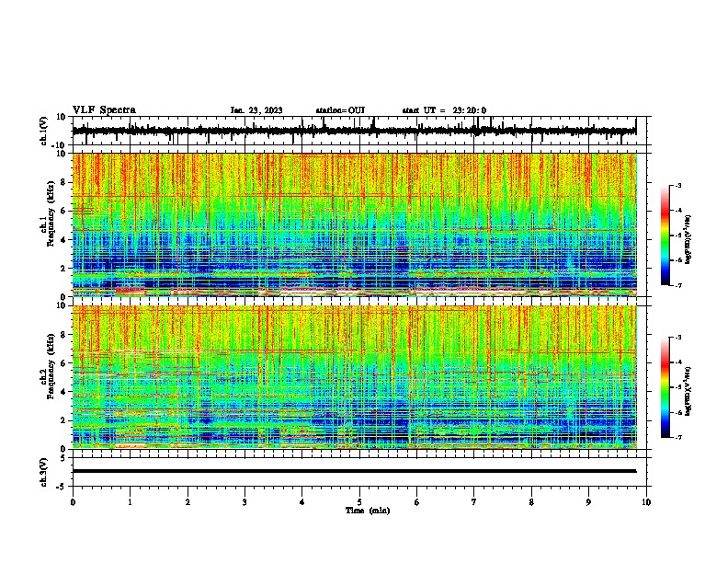Click the date text "Jan. 23, 2023"

pos(256,110)
